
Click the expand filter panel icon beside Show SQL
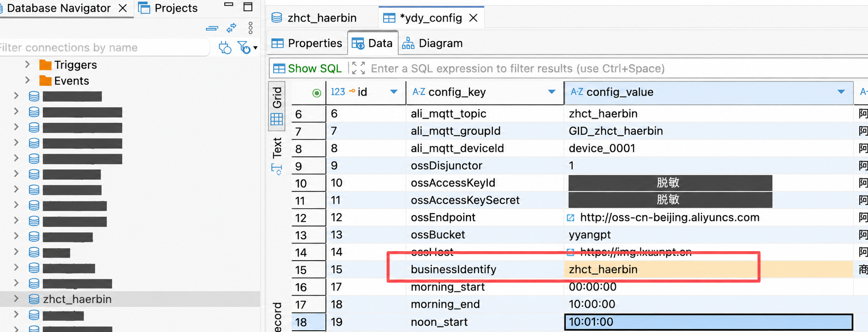click(358, 68)
